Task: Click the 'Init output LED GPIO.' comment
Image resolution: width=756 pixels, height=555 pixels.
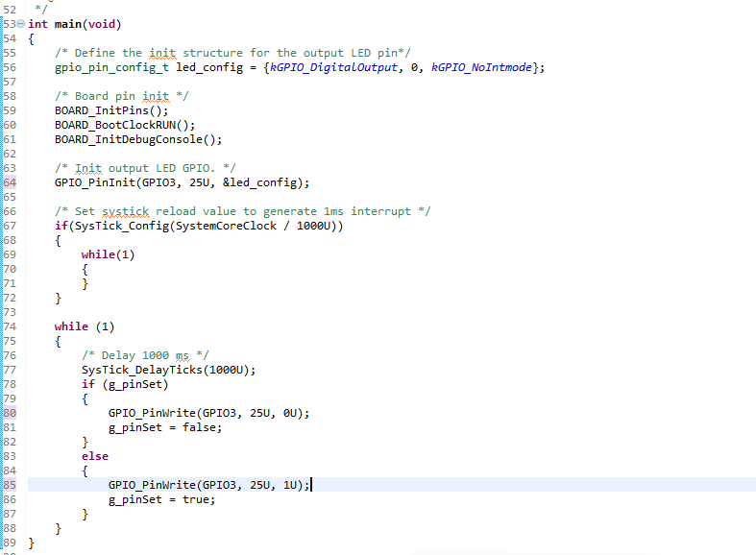Action: 145,169
